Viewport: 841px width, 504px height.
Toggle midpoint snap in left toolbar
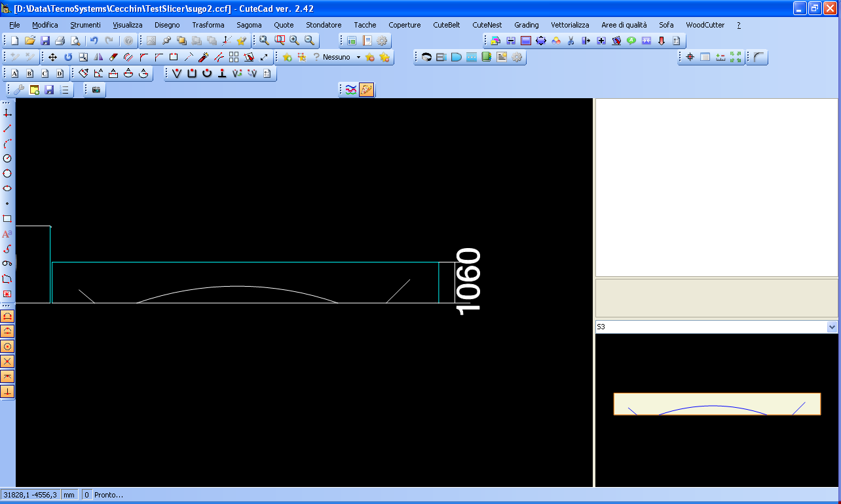[7, 331]
